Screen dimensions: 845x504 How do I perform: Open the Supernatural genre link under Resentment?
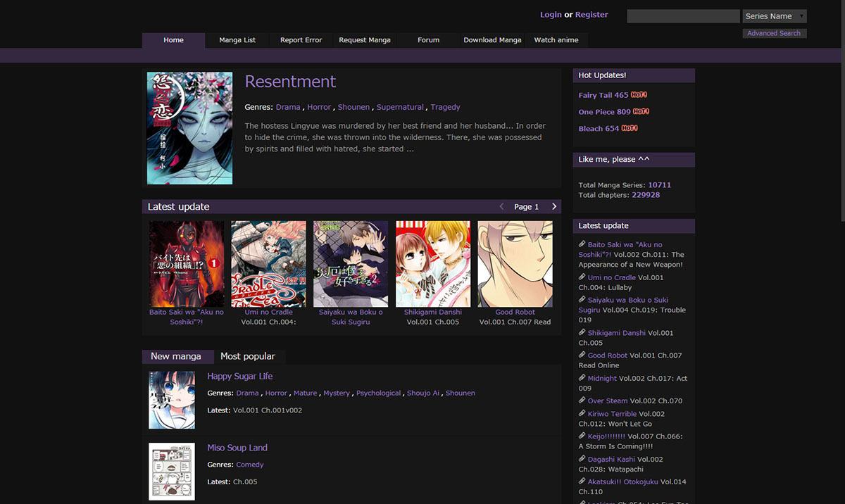click(400, 107)
